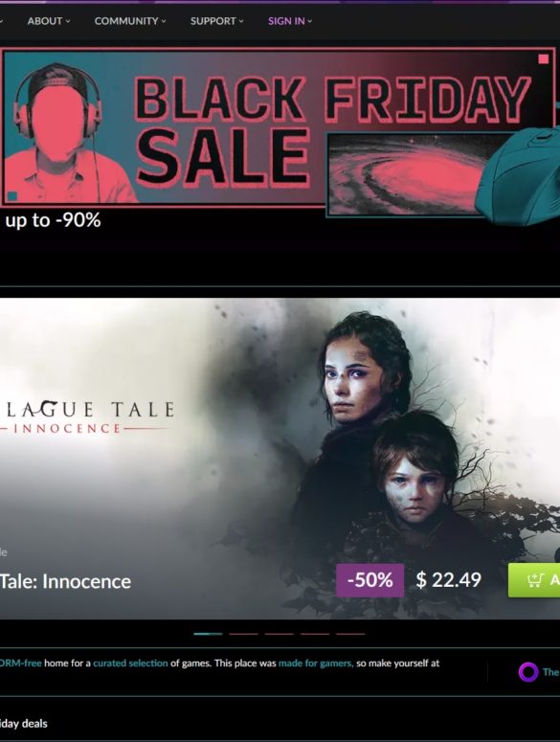The height and width of the screenshot is (742, 560).
Task: Show the fourth carousel slide indicator
Action: 315,634
